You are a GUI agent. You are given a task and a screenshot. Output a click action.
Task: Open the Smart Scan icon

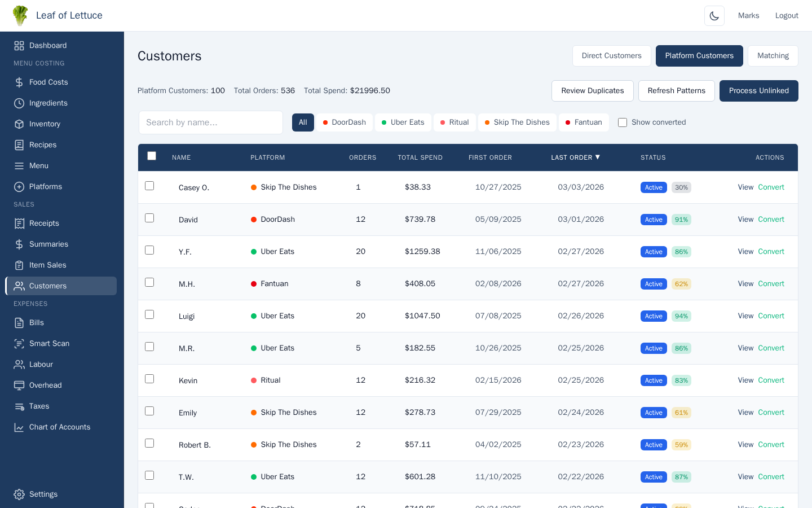click(x=19, y=343)
